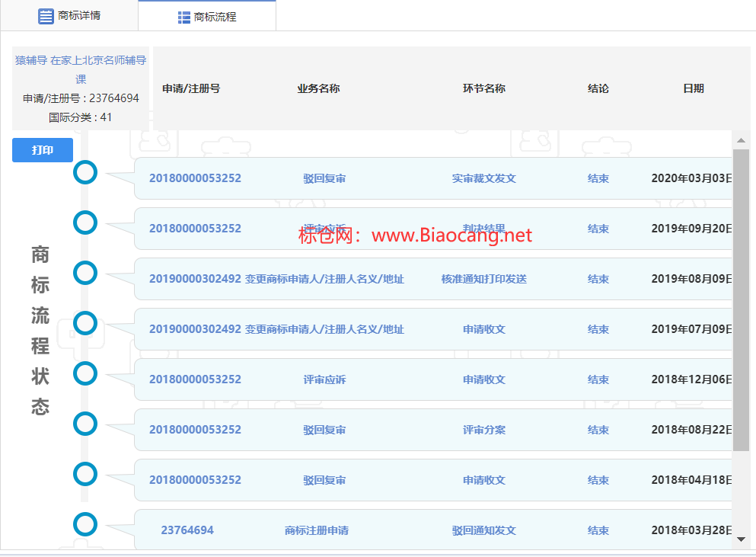This screenshot has height=557, width=756.
Task: Switch to the 商标流程 tab
Action: tap(207, 17)
